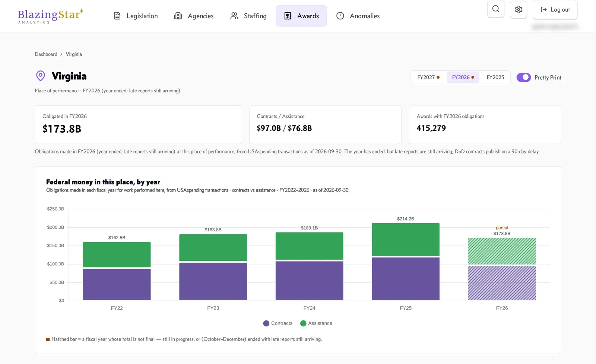Click the Legislation document icon
Image resolution: width=596 pixels, height=364 pixels.
(x=117, y=16)
